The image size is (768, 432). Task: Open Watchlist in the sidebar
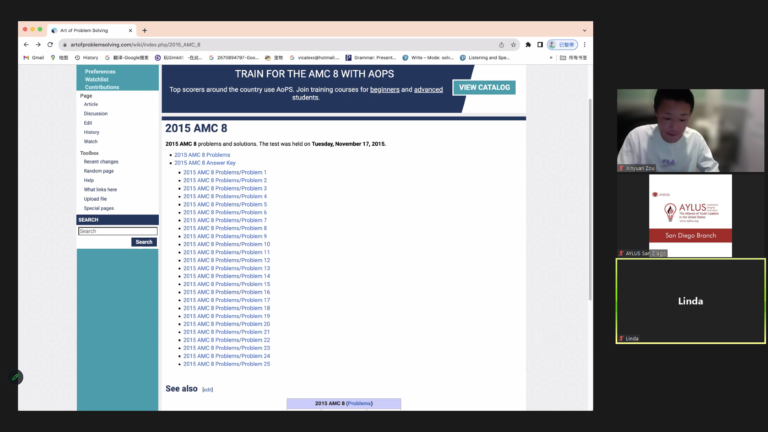[96, 79]
